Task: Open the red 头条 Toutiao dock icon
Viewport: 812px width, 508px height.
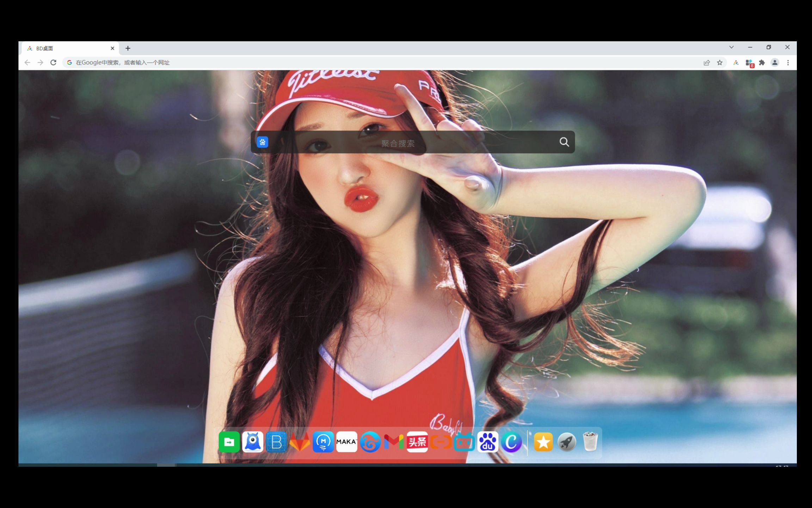Action: coord(417,442)
